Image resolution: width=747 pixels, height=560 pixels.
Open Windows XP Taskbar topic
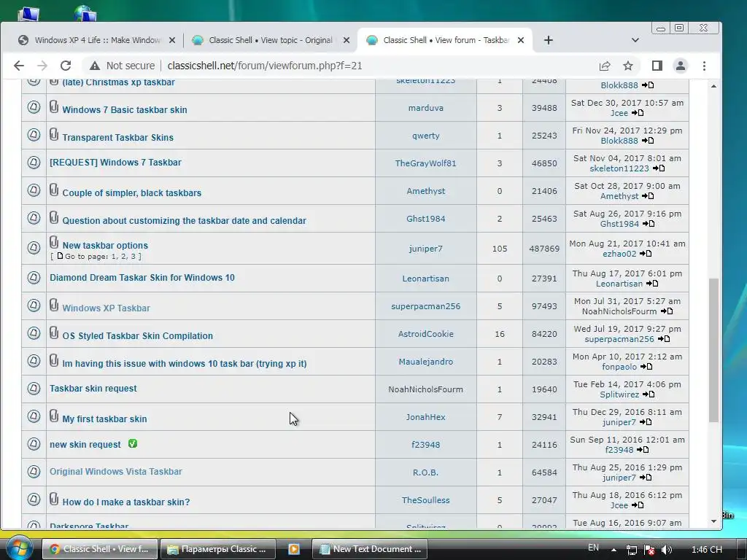(x=106, y=308)
